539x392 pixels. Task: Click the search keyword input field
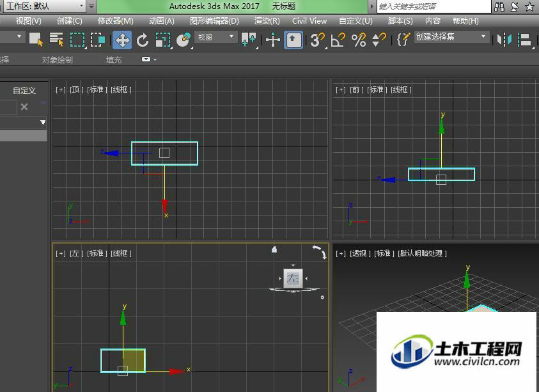434,6
